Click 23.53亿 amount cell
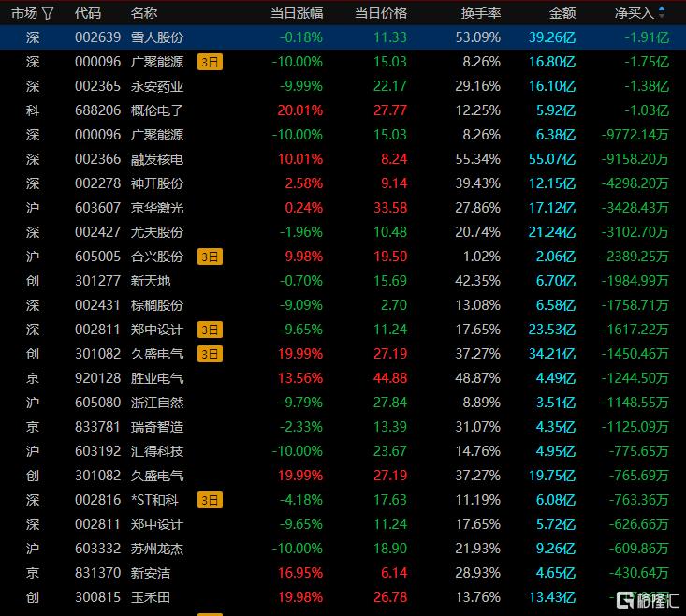The image size is (686, 616). tap(552, 330)
